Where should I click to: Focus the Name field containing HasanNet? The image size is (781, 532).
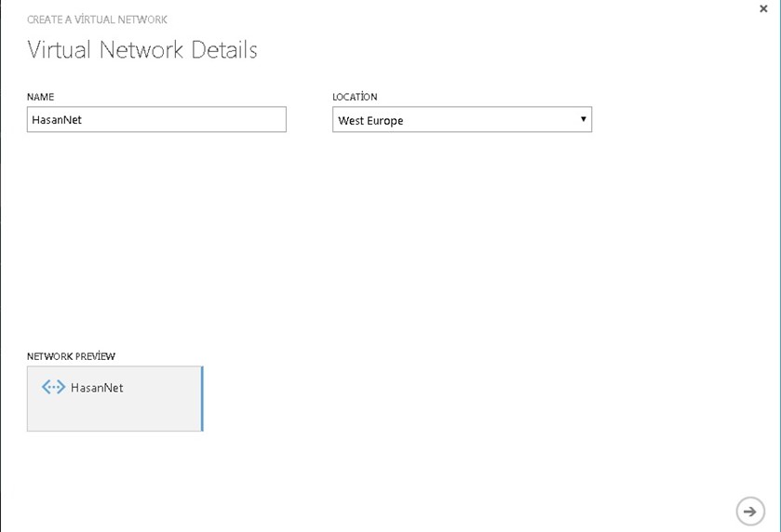pyautogui.click(x=156, y=120)
